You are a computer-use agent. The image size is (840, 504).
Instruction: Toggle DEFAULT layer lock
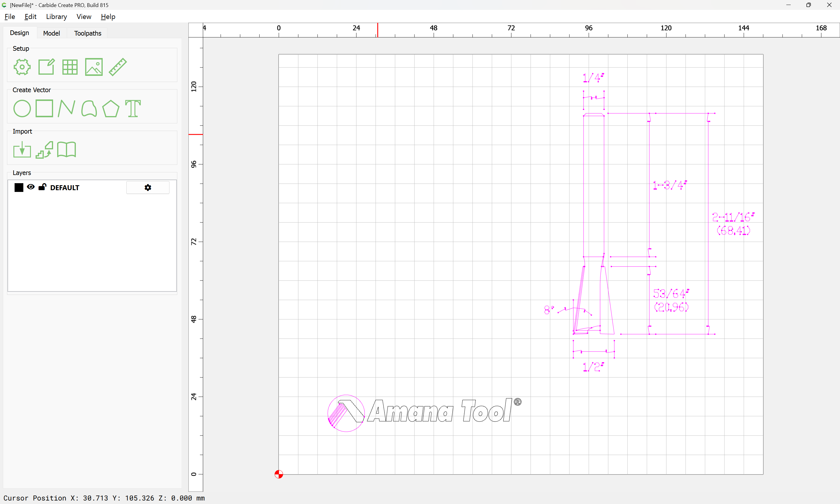[42, 187]
